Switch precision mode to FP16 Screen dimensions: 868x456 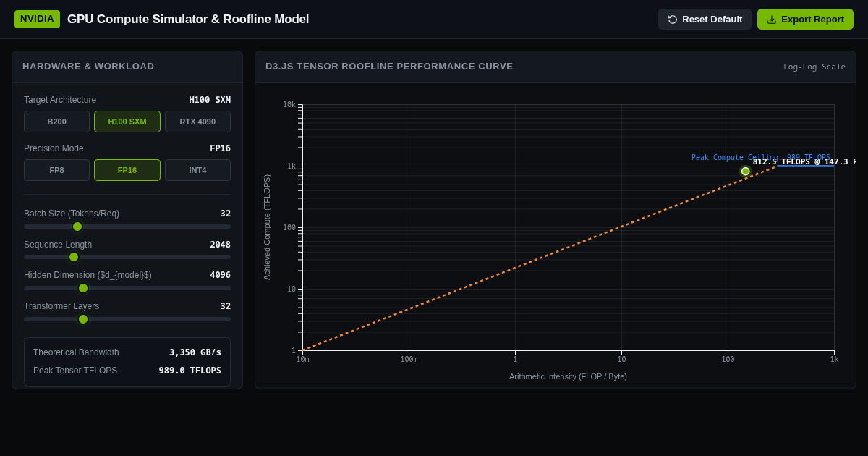[127, 170]
